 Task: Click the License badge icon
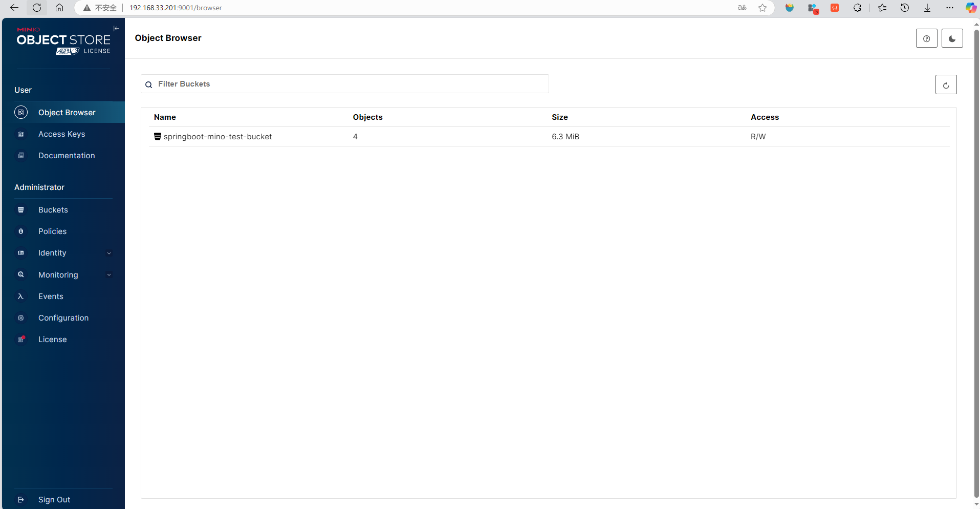pyautogui.click(x=21, y=339)
